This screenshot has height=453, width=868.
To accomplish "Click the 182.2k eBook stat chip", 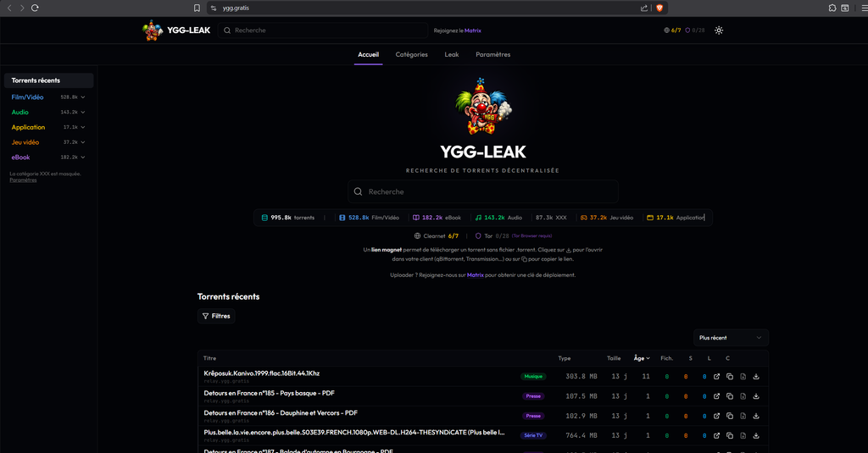I will point(437,218).
